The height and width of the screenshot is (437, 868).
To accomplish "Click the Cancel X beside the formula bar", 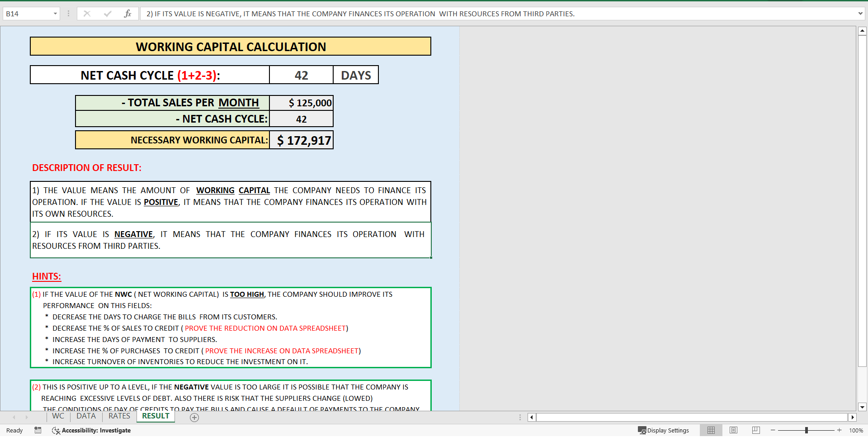I will pyautogui.click(x=87, y=13).
